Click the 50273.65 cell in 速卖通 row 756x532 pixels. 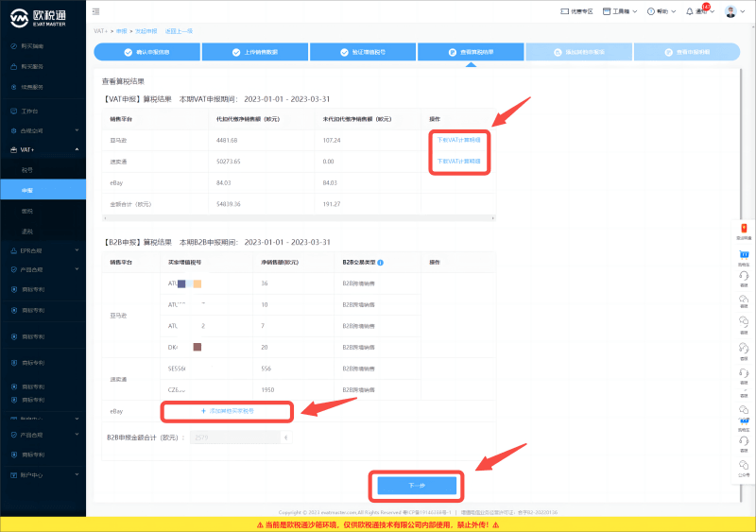(228, 162)
